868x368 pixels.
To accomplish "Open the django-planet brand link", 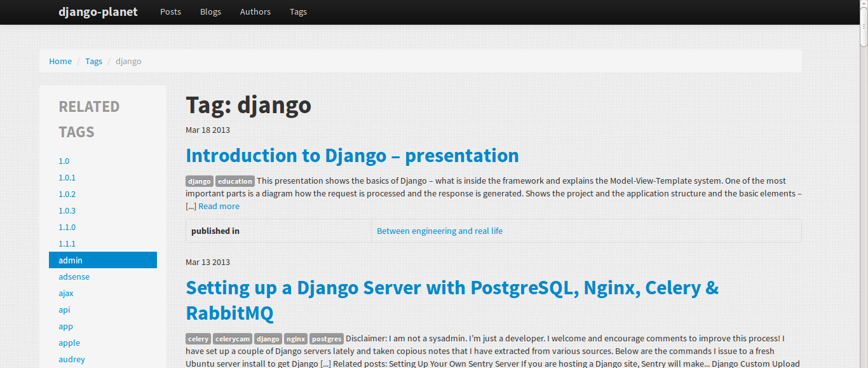I will pyautogui.click(x=98, y=11).
